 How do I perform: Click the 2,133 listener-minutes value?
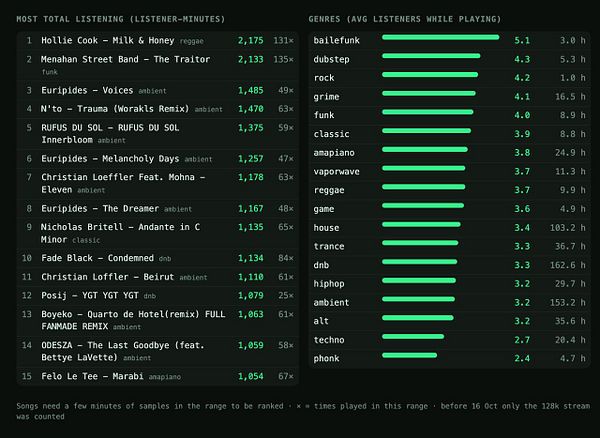(x=251, y=59)
